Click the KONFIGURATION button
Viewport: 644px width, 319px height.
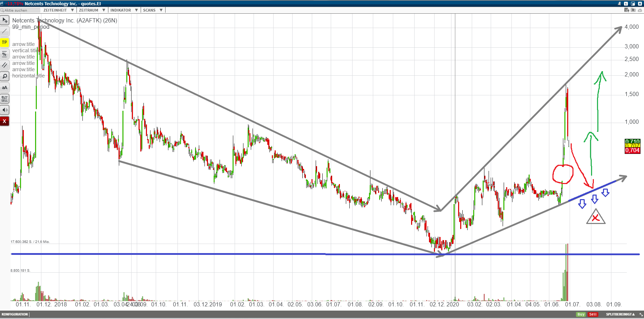tap(15, 314)
